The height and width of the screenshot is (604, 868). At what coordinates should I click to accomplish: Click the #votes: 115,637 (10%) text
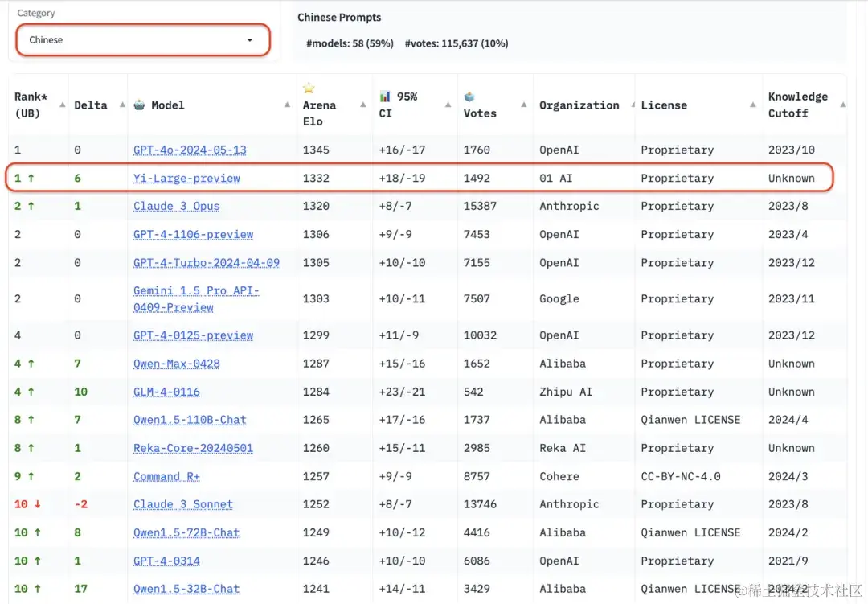click(x=457, y=43)
